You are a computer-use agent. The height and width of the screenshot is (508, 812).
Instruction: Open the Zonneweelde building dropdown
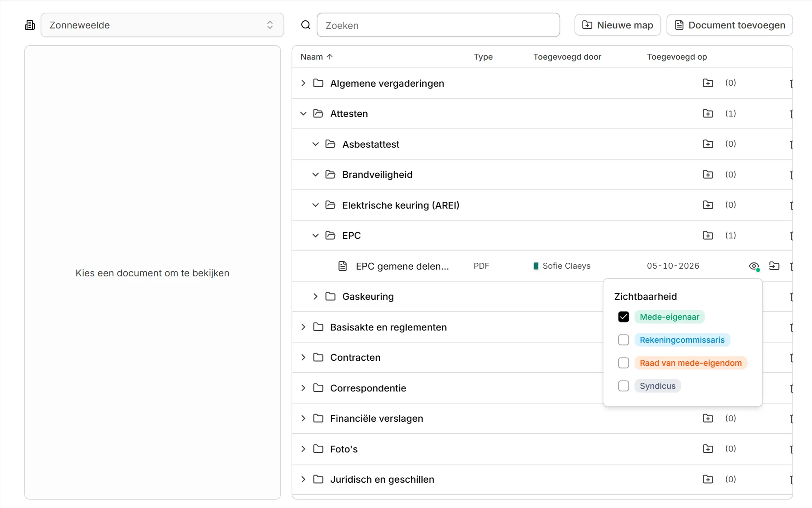[162, 25]
